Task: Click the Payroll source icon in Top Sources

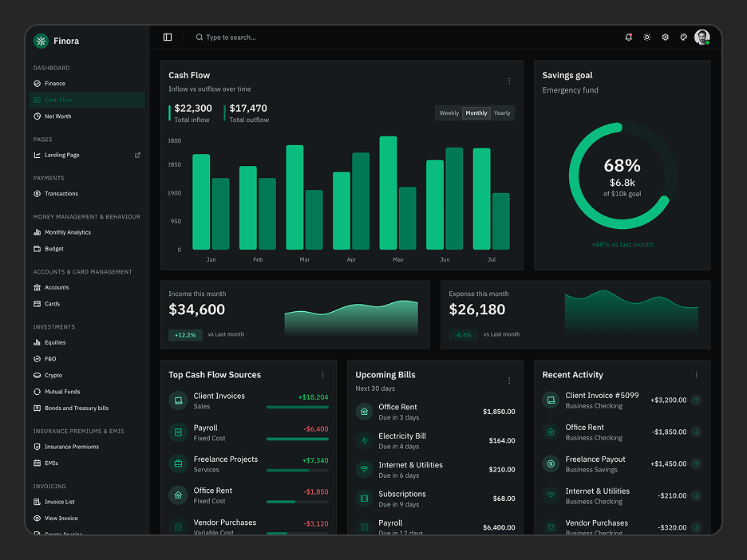Action: tap(178, 432)
